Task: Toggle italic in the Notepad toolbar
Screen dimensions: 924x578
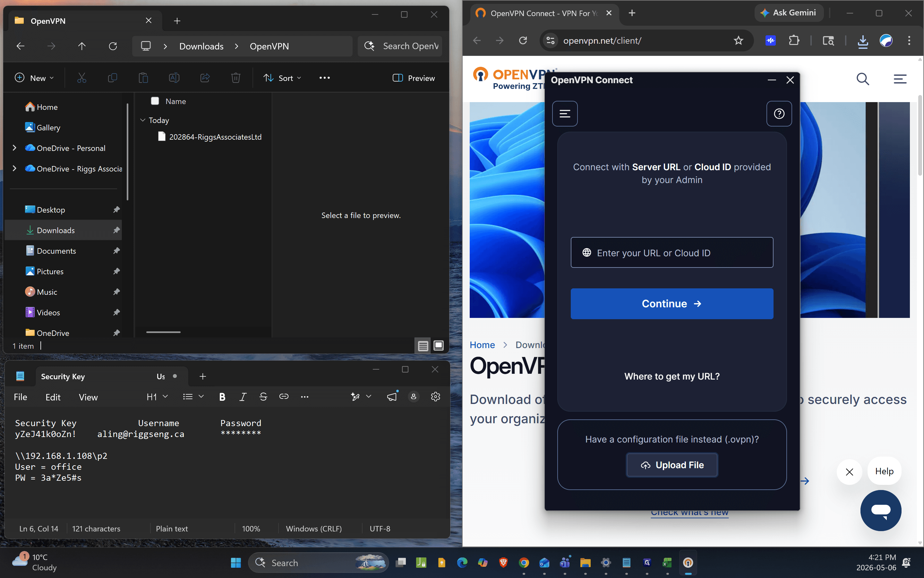Action: pos(243,397)
